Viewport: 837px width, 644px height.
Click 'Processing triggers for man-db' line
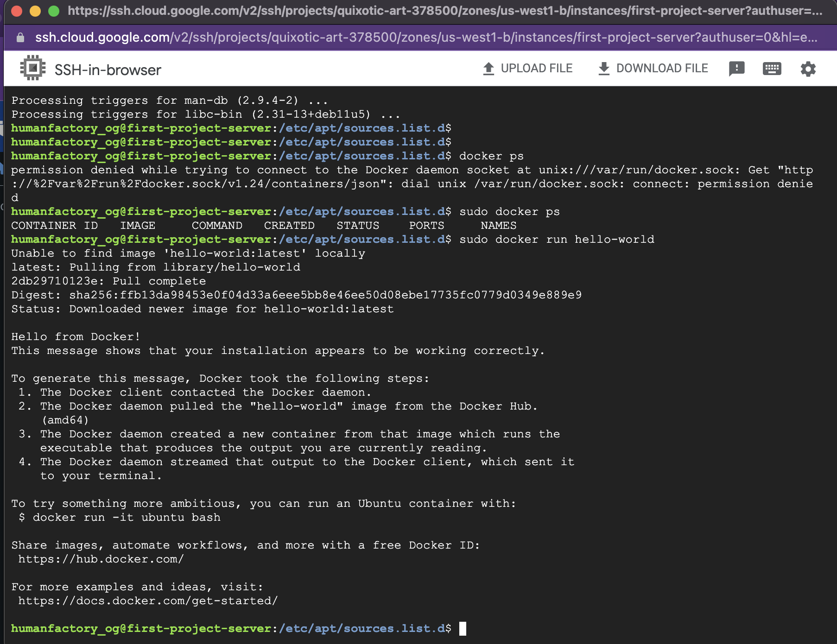[x=170, y=101]
